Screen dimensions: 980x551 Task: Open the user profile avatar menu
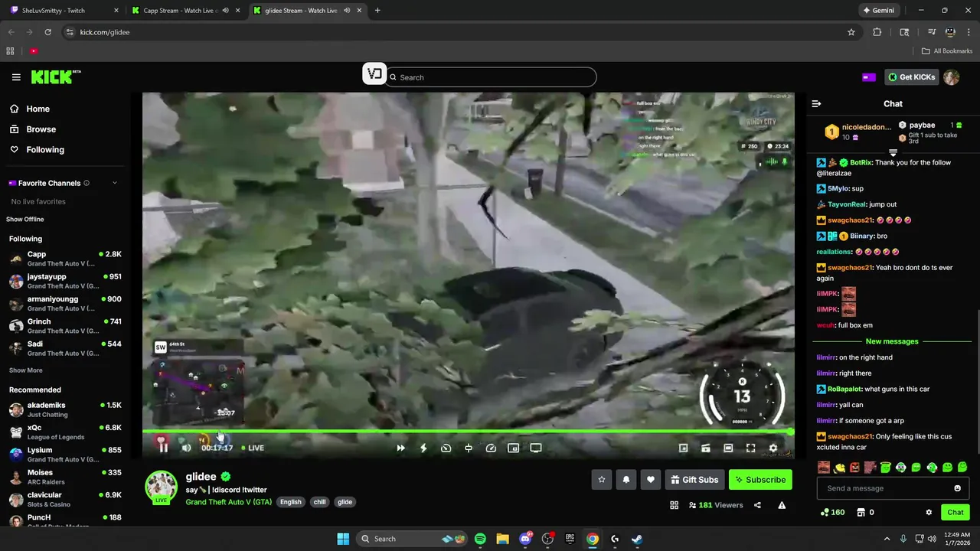click(952, 77)
